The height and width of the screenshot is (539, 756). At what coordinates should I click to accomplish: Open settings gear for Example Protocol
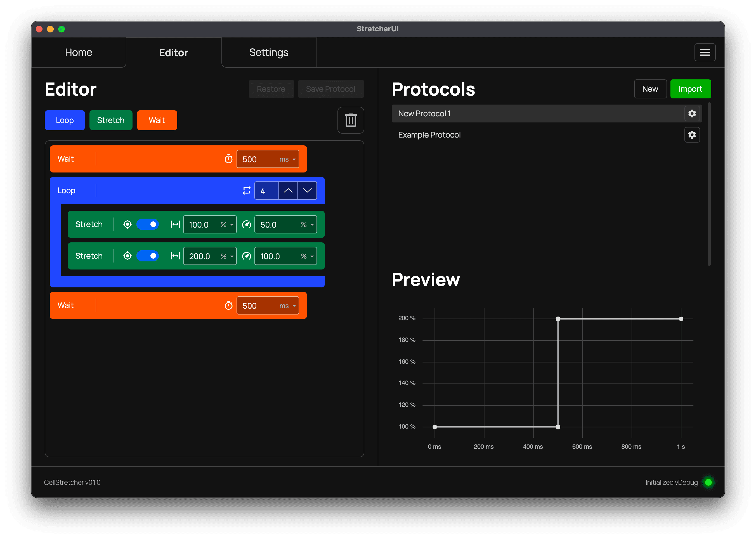tap(692, 135)
